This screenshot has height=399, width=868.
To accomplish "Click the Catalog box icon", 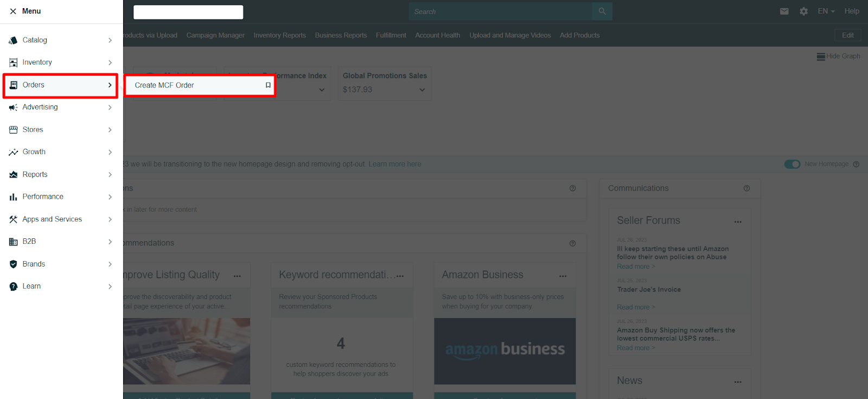I will point(13,40).
